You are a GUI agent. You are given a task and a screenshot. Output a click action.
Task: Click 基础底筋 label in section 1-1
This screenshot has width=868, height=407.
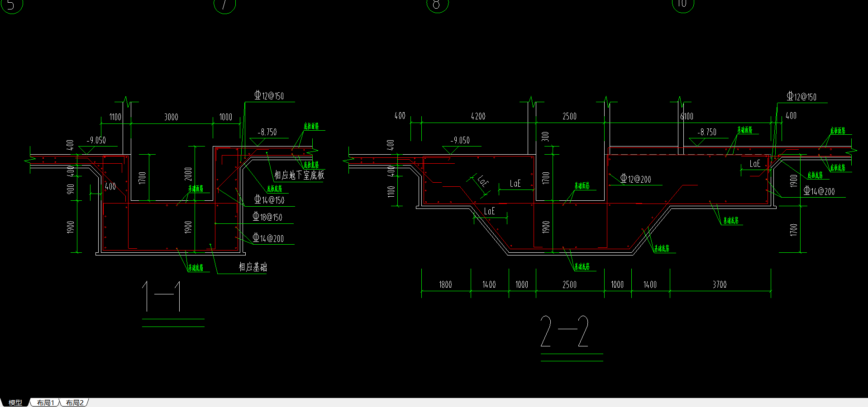196,268
